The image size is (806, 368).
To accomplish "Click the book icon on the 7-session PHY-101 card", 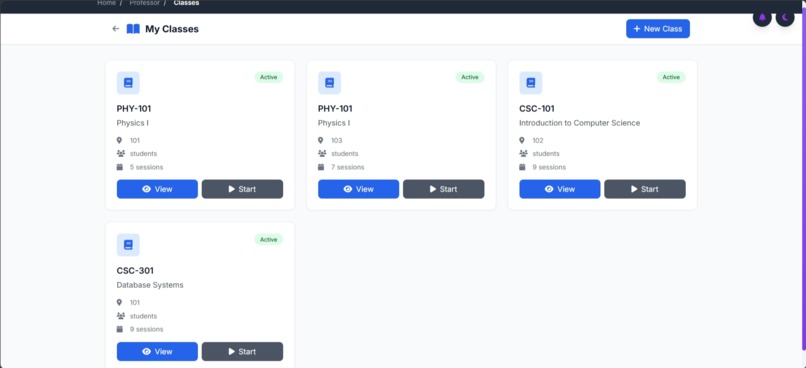I will tap(329, 83).
